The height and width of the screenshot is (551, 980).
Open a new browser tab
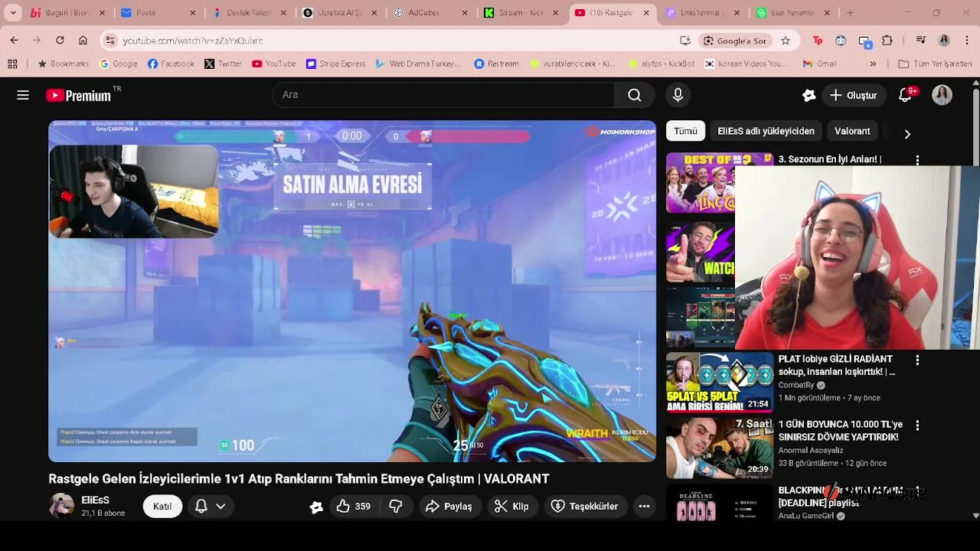pos(850,13)
